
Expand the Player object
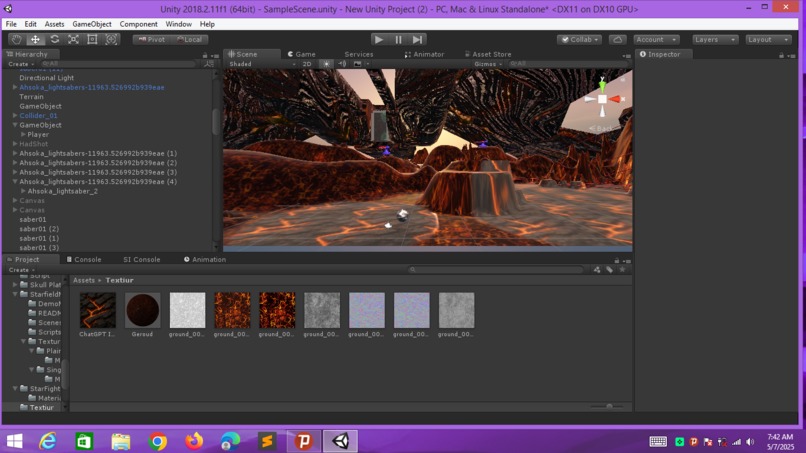pyautogui.click(x=23, y=135)
